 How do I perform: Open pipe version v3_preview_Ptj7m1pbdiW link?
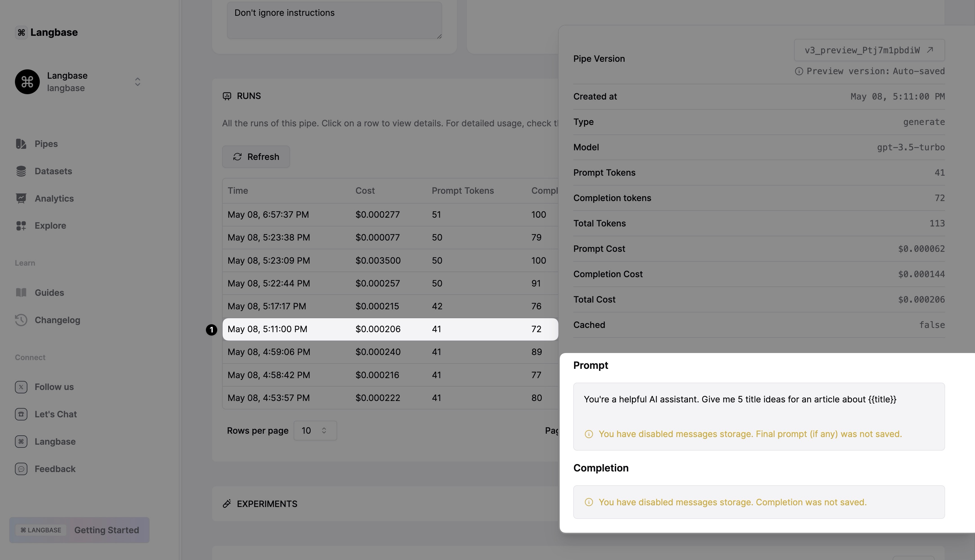click(x=869, y=50)
